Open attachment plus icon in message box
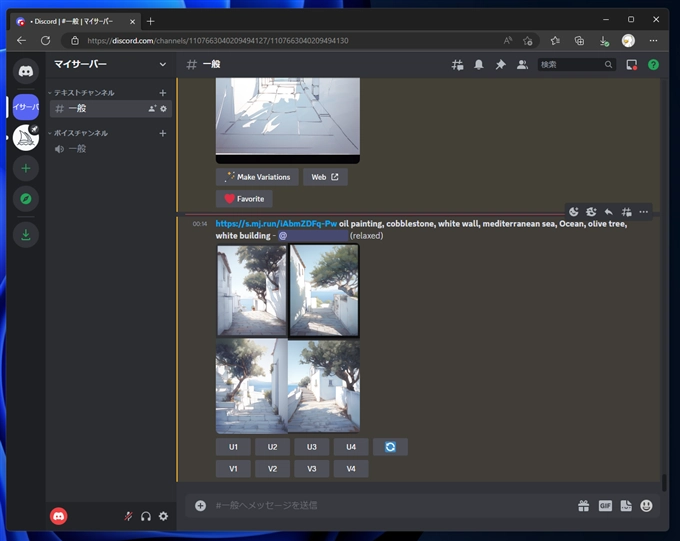The height and width of the screenshot is (541, 680). tap(200, 505)
